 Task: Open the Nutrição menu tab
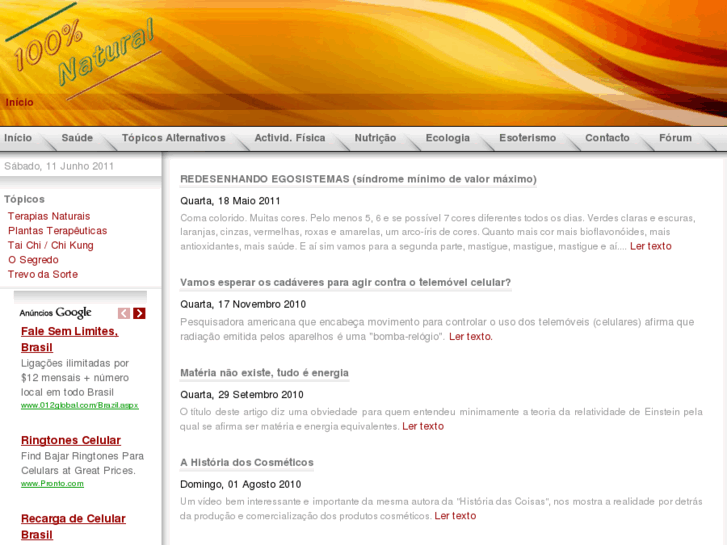click(375, 138)
